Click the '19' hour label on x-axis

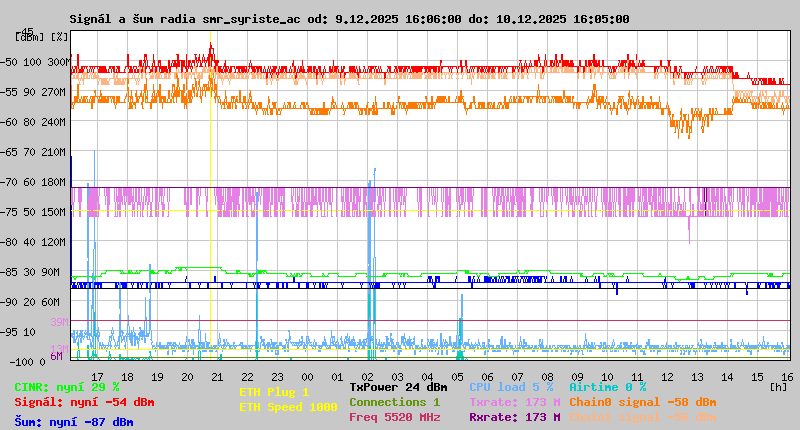tap(157, 377)
